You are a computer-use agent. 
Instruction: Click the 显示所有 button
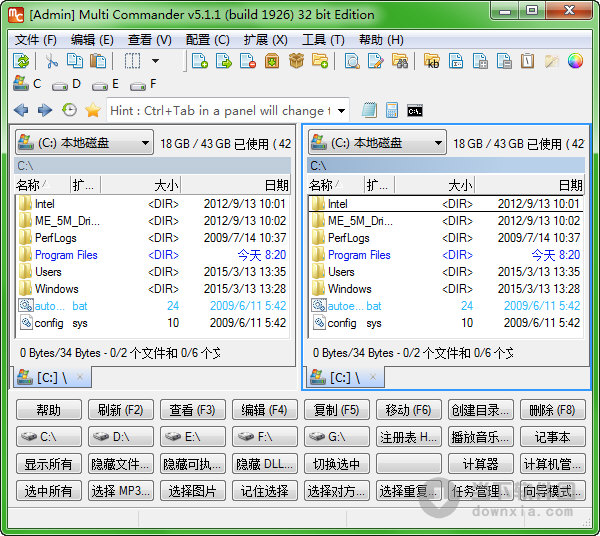[x=49, y=464]
